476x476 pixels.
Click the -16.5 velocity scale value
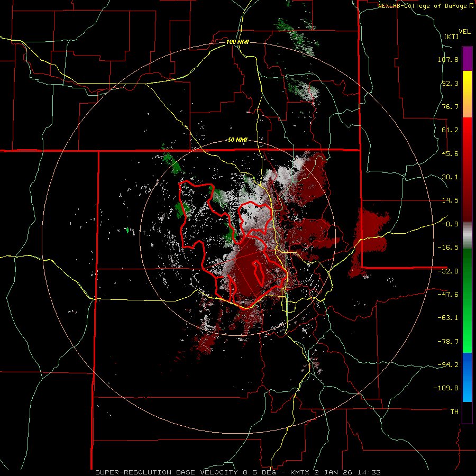click(x=448, y=248)
